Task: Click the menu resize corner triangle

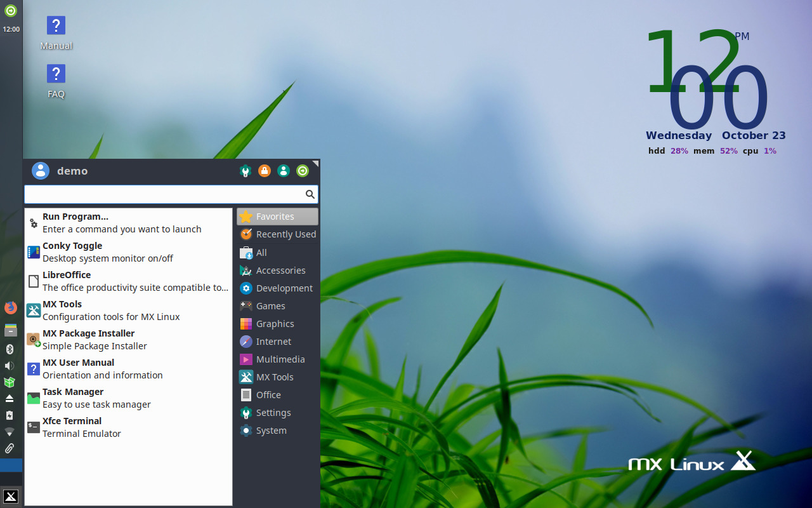Action: (x=316, y=164)
